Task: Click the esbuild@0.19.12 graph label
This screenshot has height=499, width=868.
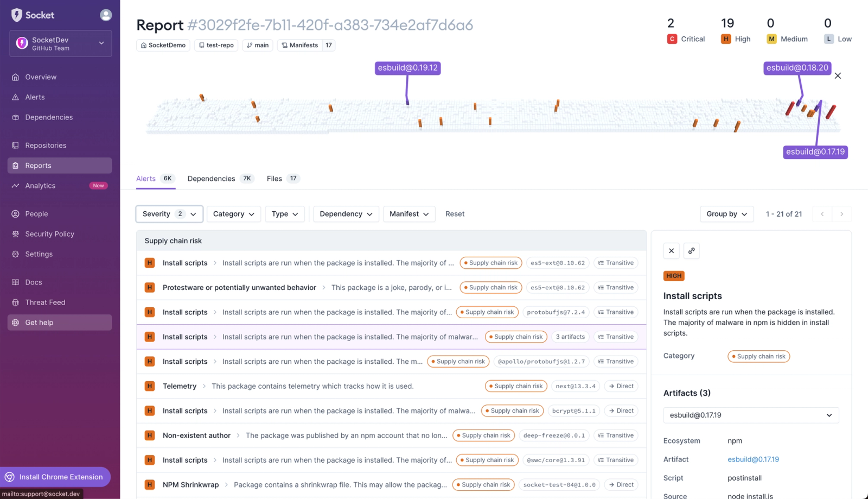Action: point(407,68)
